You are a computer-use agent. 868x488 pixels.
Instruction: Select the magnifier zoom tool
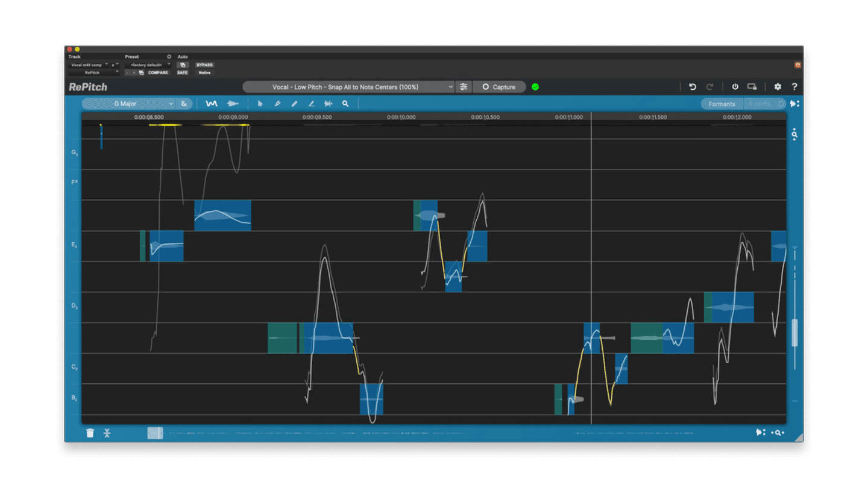point(345,104)
